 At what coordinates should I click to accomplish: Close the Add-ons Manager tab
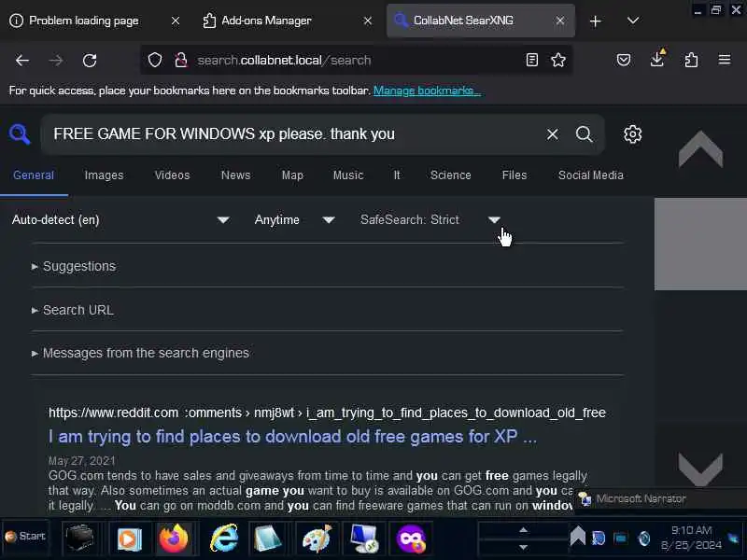pos(368,21)
